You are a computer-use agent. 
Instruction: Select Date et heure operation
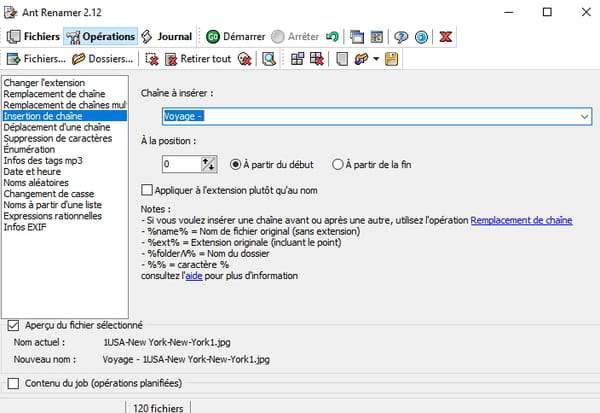pos(65,171)
